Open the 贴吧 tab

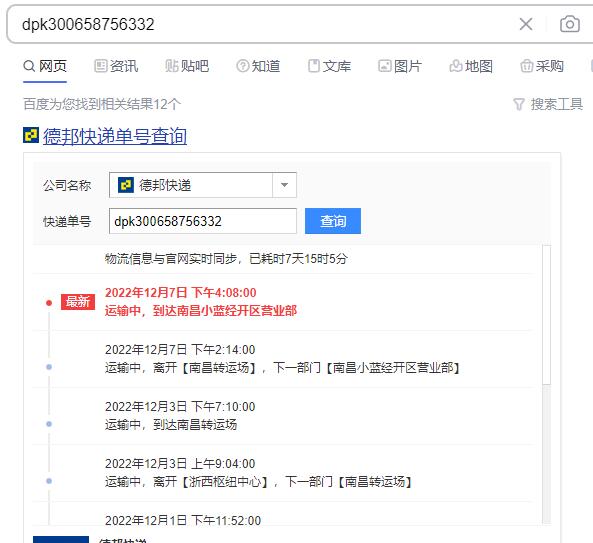(x=187, y=66)
